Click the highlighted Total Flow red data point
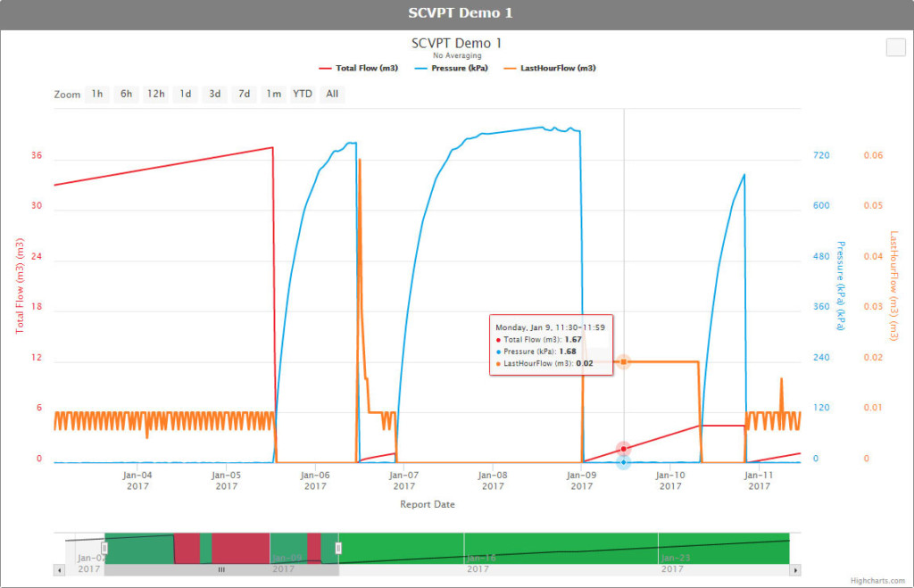The width and height of the screenshot is (914, 588). (624, 449)
